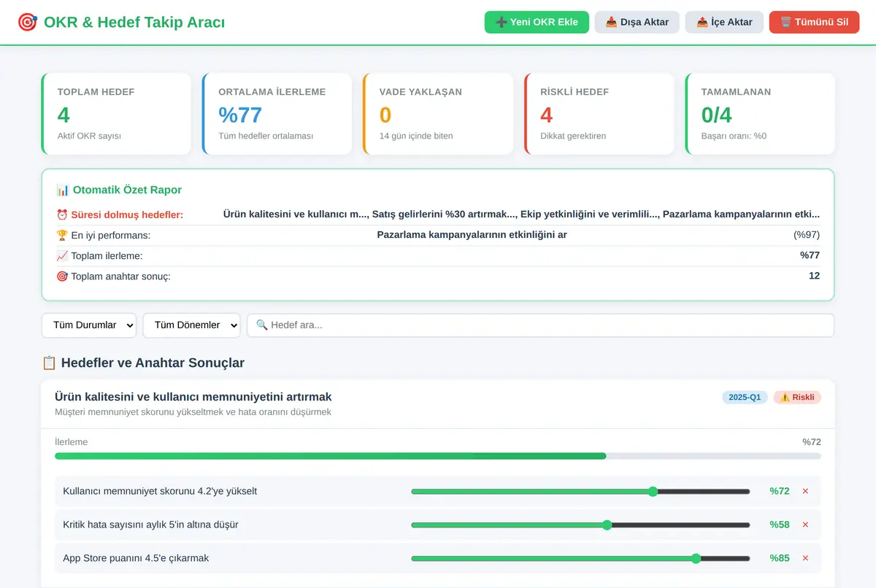Click the Riskli Hedef summary card

599,114
